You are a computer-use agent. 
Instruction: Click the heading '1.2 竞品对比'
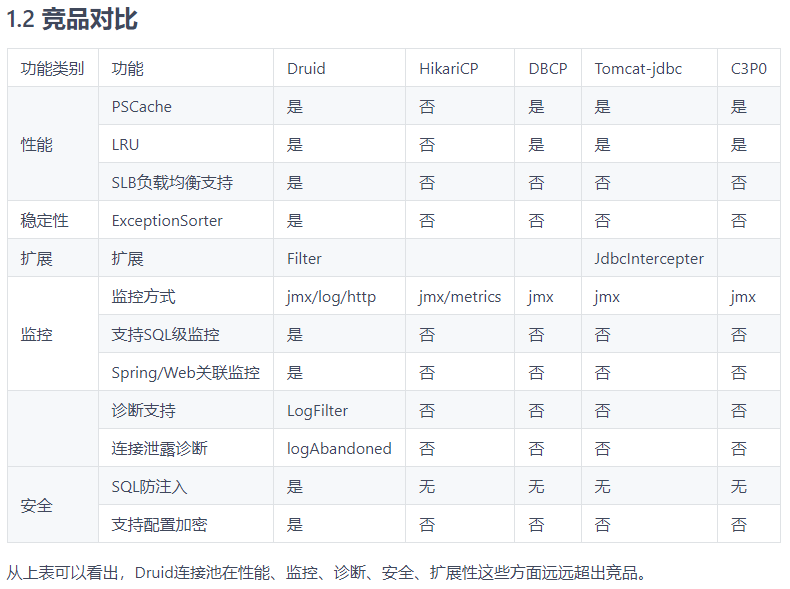click(x=72, y=20)
